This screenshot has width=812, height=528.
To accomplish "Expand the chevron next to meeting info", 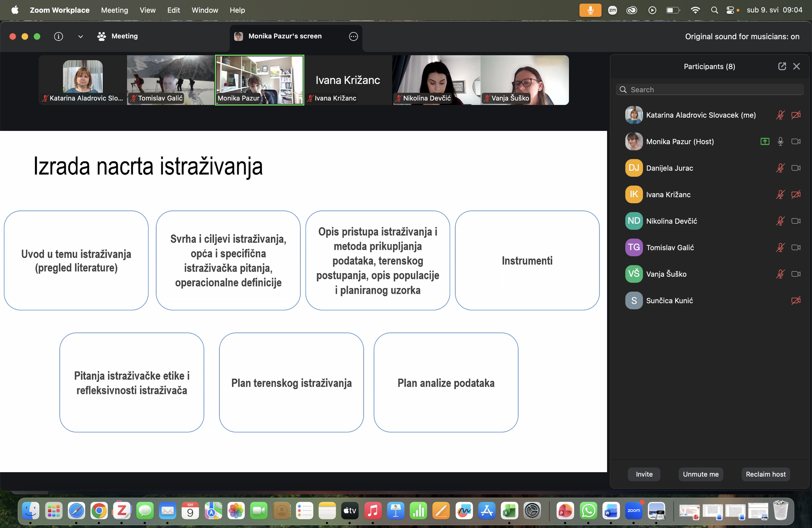I will [x=81, y=36].
